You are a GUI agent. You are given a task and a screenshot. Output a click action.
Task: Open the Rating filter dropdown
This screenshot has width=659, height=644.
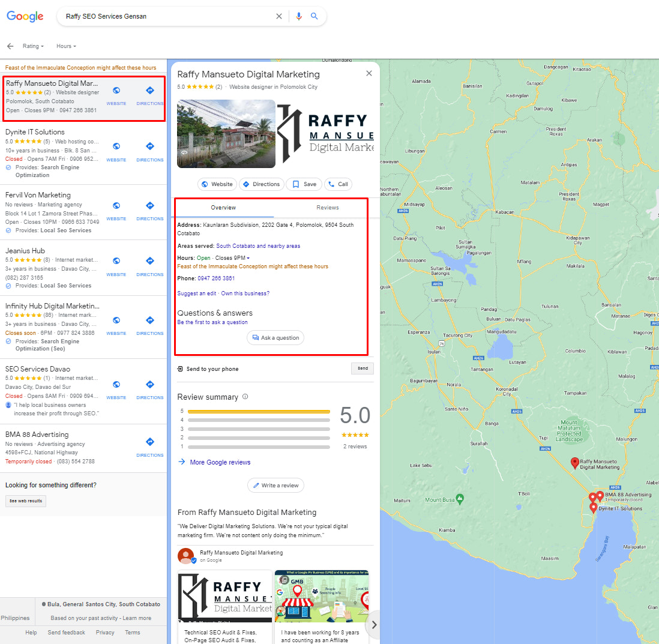tap(33, 46)
